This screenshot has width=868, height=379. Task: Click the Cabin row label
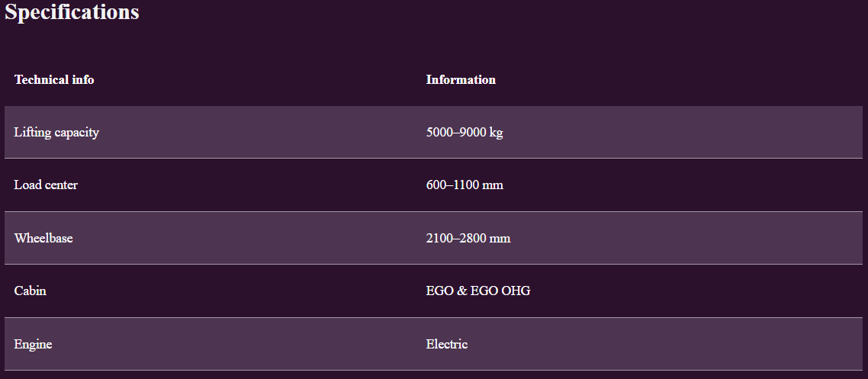(31, 291)
